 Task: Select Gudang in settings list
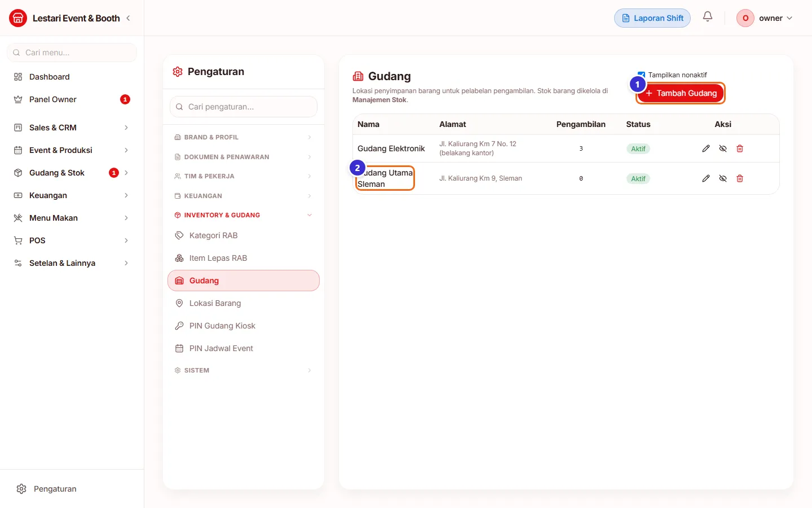tap(244, 281)
